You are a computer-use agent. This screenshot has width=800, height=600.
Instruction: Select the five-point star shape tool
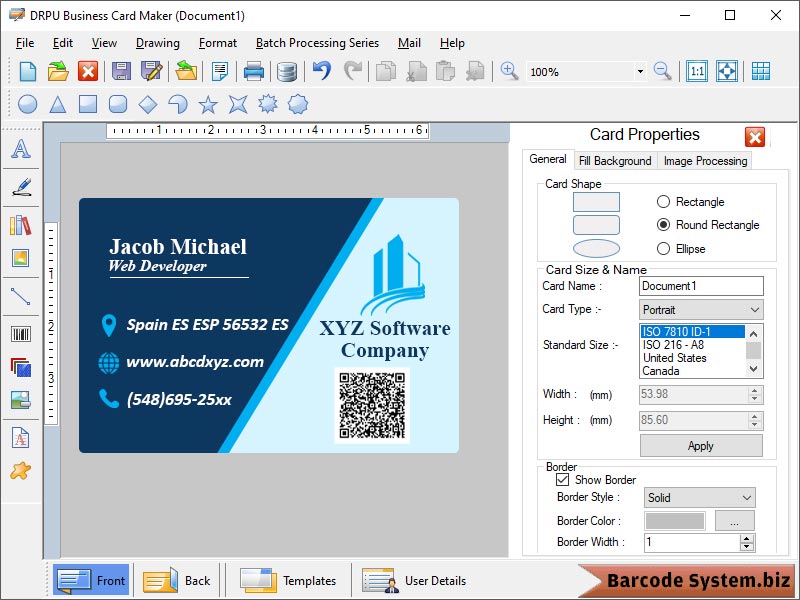point(208,105)
